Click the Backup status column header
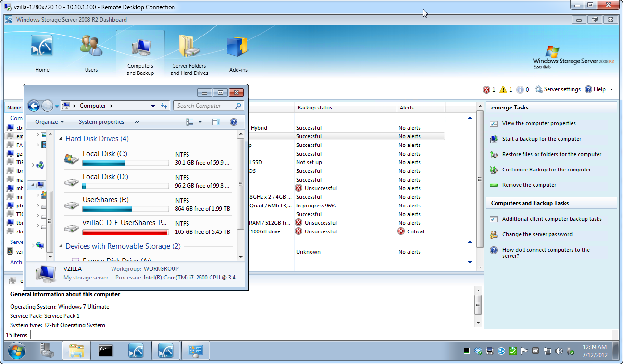 point(345,108)
